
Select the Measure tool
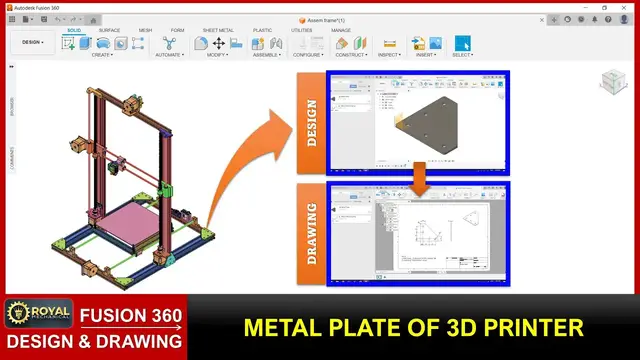pos(390,43)
